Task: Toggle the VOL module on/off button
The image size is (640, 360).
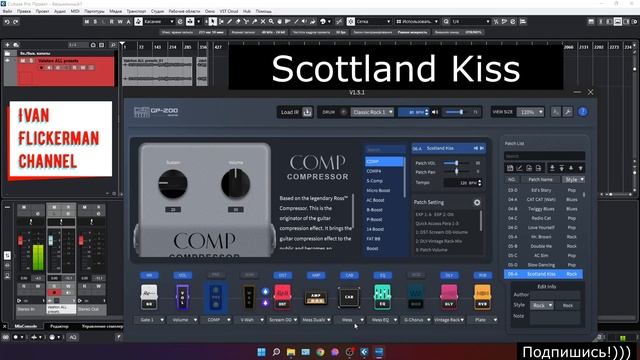Action: coord(182,276)
